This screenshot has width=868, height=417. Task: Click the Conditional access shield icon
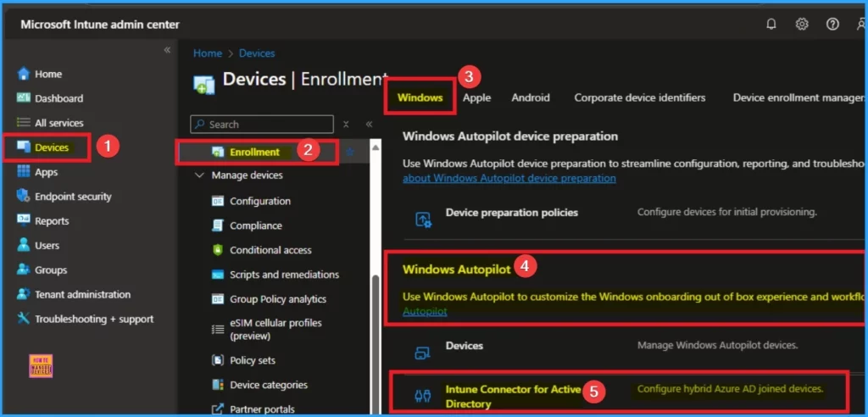coord(218,250)
